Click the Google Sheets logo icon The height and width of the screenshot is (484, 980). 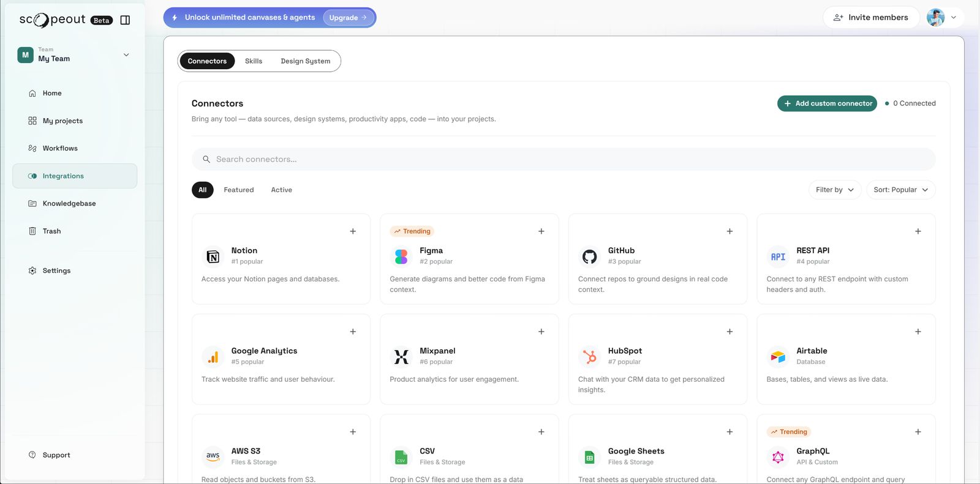[x=590, y=457]
